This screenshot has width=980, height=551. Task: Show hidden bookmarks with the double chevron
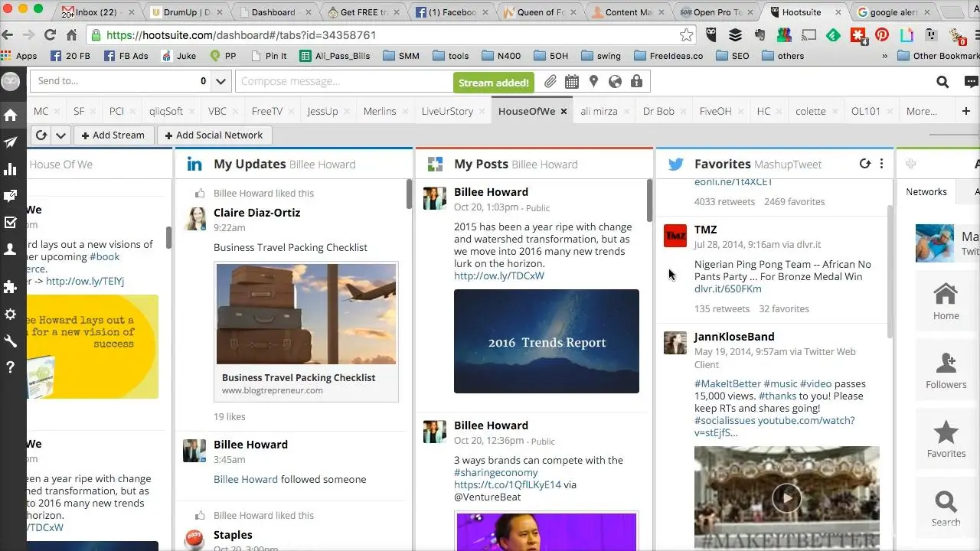[x=885, y=56]
